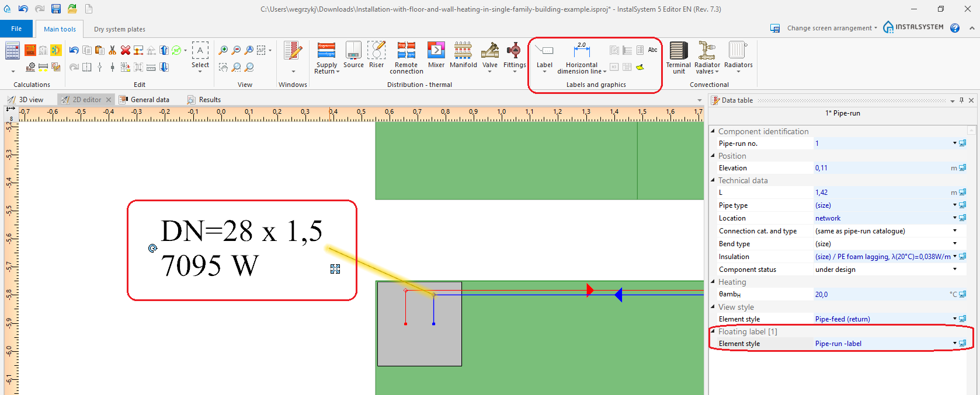The height and width of the screenshot is (395, 980).
Task: Select the Valve tool
Action: click(490, 57)
